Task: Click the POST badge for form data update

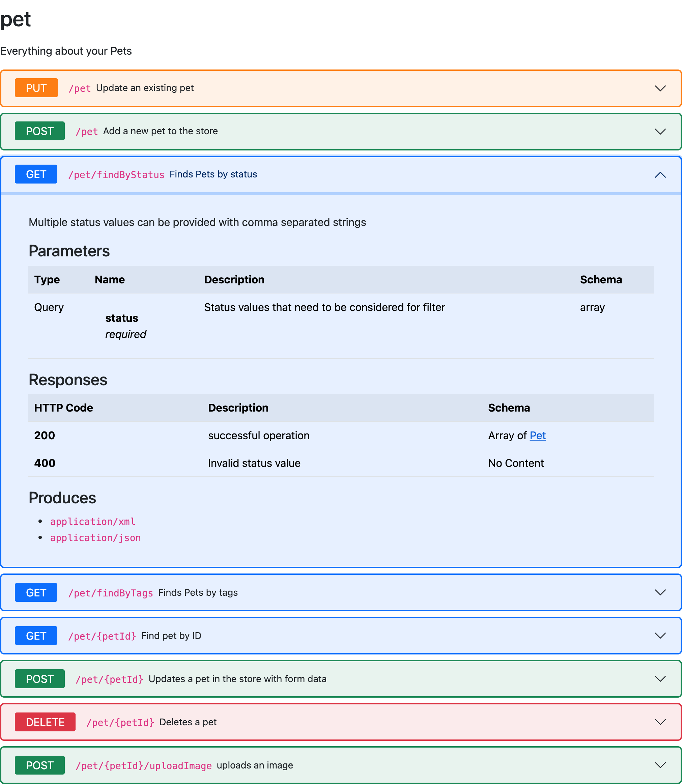Action: pos(39,679)
